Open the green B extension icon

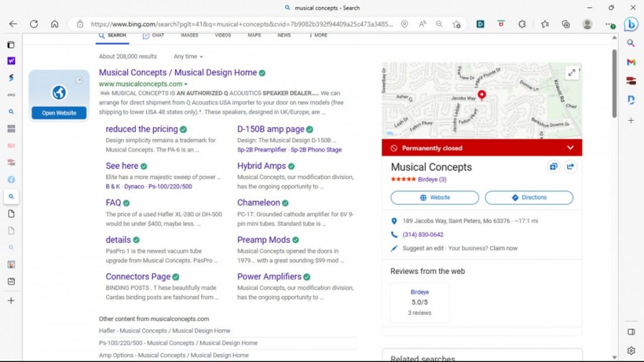tap(480, 24)
